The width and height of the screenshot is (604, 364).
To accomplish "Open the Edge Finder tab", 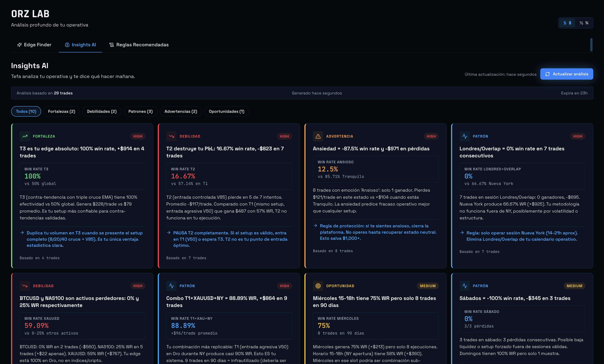I will (34, 45).
